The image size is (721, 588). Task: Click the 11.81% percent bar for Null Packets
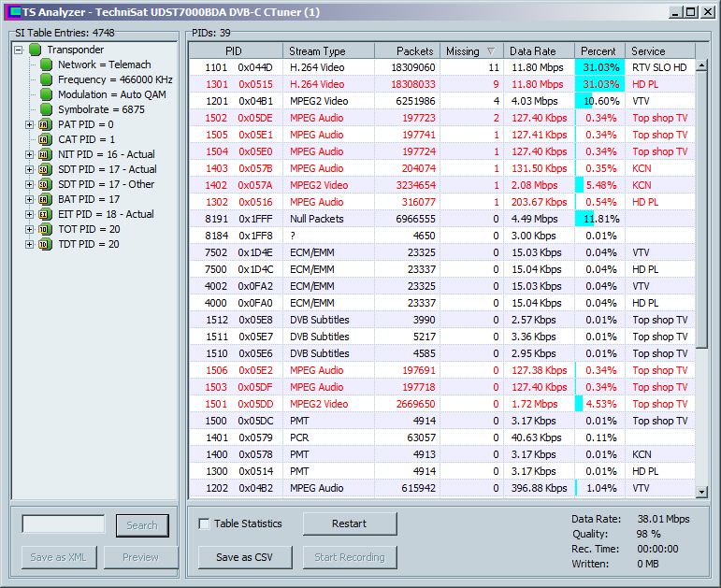pos(599,219)
